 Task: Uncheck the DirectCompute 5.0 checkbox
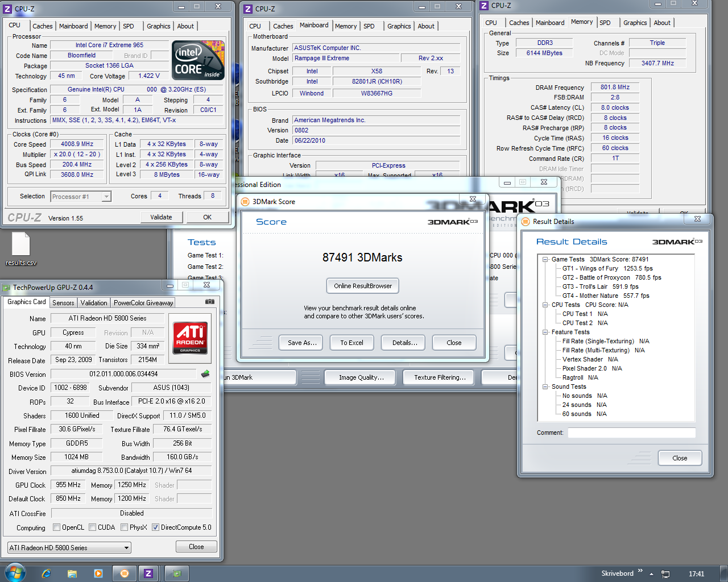(x=155, y=527)
